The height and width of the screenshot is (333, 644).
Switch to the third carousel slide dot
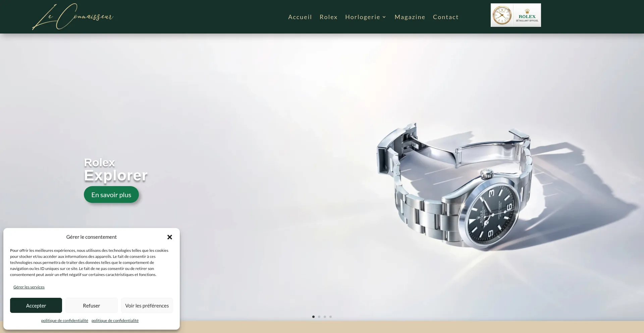325,317
